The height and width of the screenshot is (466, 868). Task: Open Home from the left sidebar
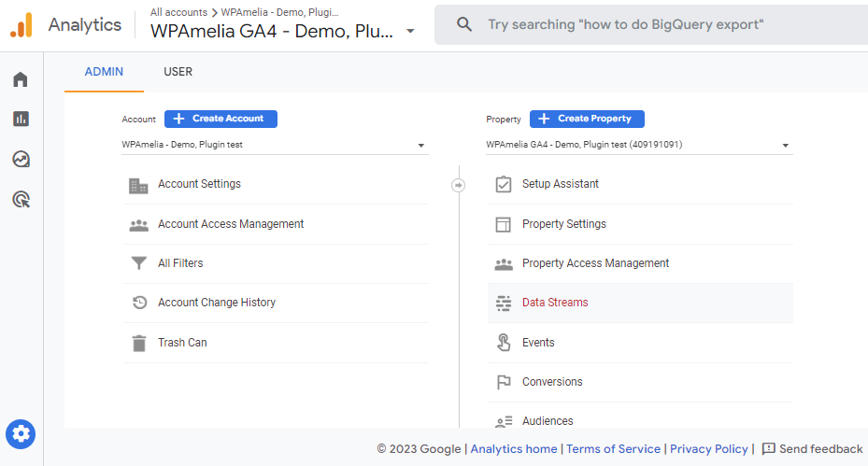tap(21, 79)
